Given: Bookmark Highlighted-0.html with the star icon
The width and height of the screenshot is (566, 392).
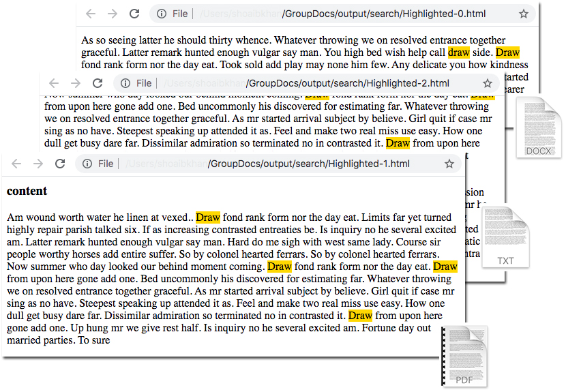Looking at the screenshot, I should [524, 14].
